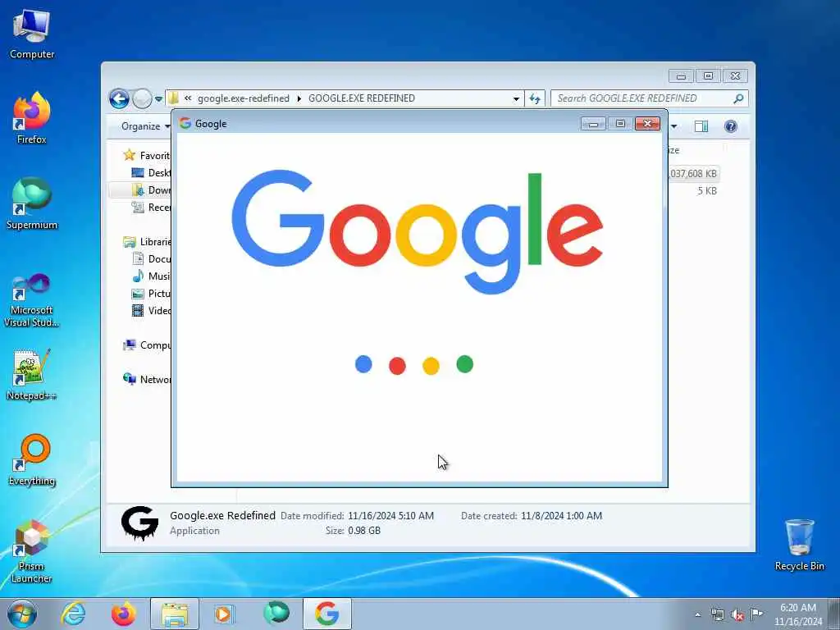This screenshot has height=630, width=840.
Task: Click the Google.exe Redefined details icon
Action: [139, 523]
